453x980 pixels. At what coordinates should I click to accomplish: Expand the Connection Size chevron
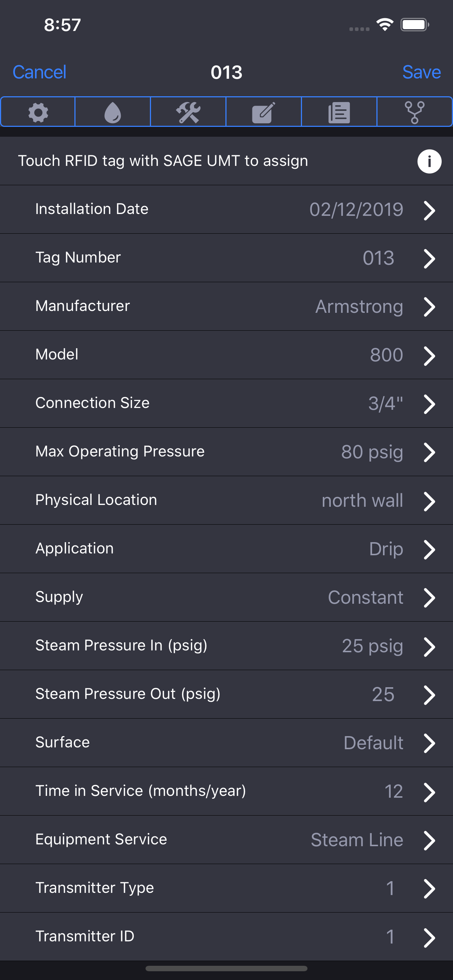[429, 404]
